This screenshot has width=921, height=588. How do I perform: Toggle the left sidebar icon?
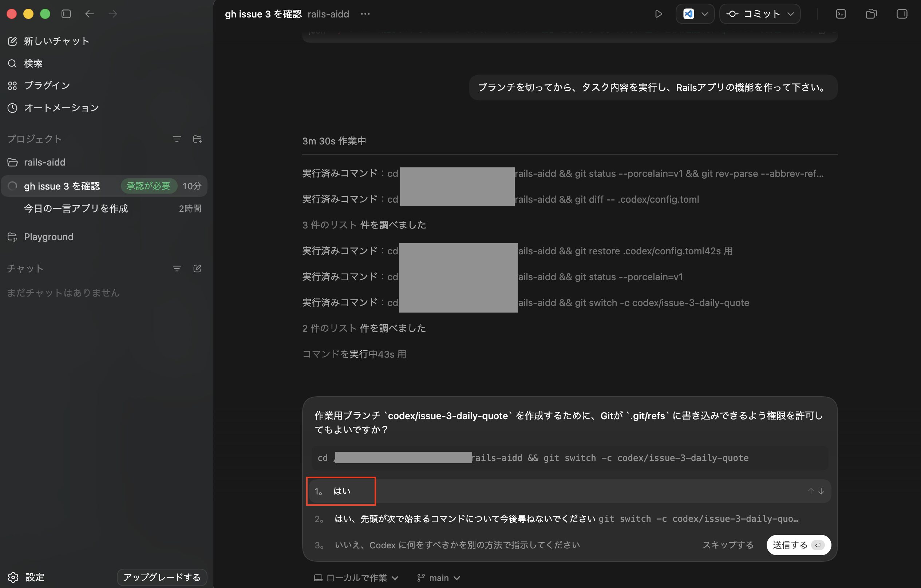66,14
